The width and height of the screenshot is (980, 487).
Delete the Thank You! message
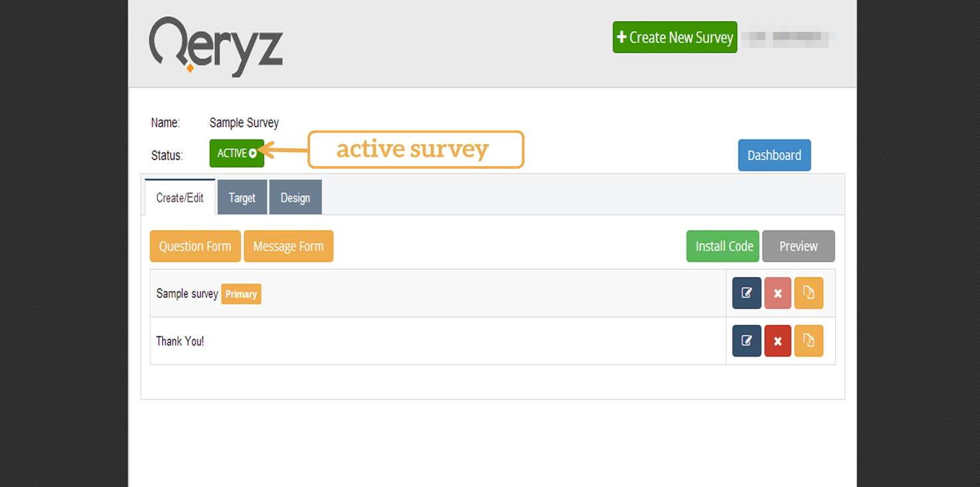[777, 341]
